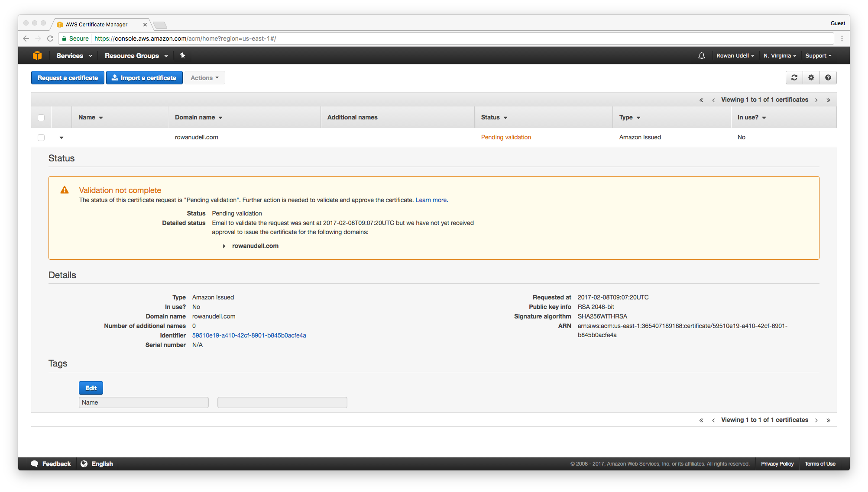Open the Terms of Use link

(820, 464)
